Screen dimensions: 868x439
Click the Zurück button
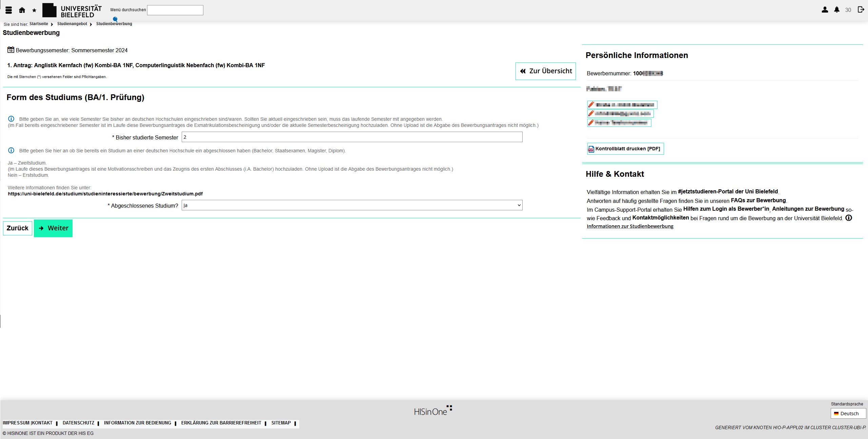point(18,228)
